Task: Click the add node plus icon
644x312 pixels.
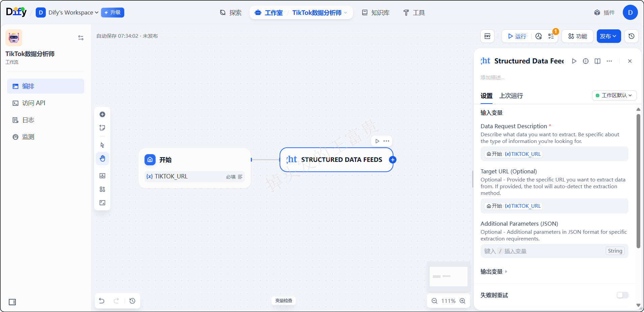Action: [x=102, y=114]
